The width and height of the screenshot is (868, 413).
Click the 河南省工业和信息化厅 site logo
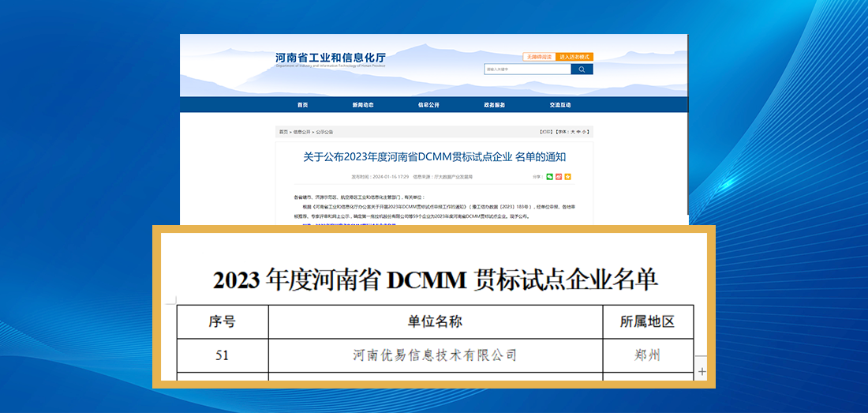click(331, 59)
